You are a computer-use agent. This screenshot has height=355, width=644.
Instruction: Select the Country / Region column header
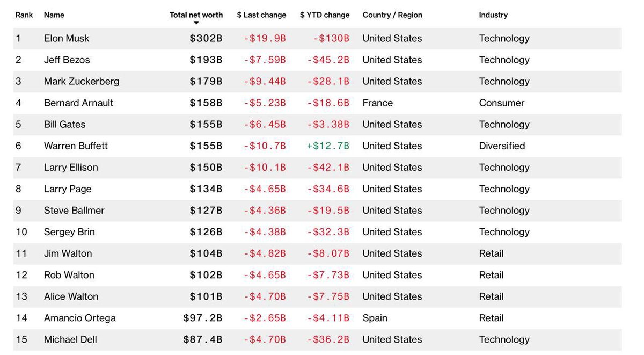[392, 15]
